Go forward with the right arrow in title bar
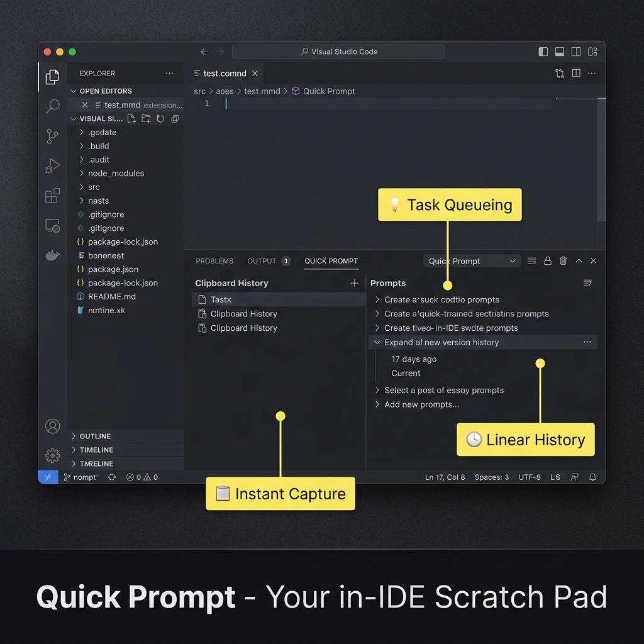 tap(220, 52)
